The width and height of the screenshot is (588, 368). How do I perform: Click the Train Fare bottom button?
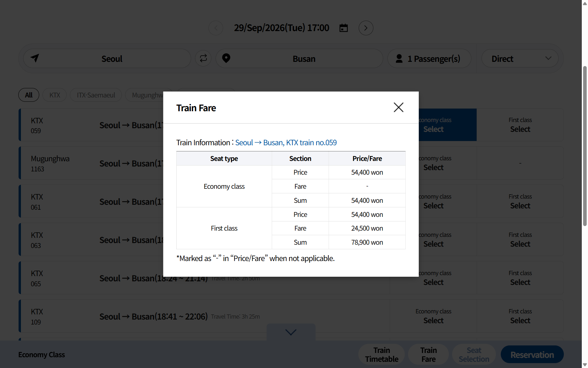pyautogui.click(x=428, y=355)
